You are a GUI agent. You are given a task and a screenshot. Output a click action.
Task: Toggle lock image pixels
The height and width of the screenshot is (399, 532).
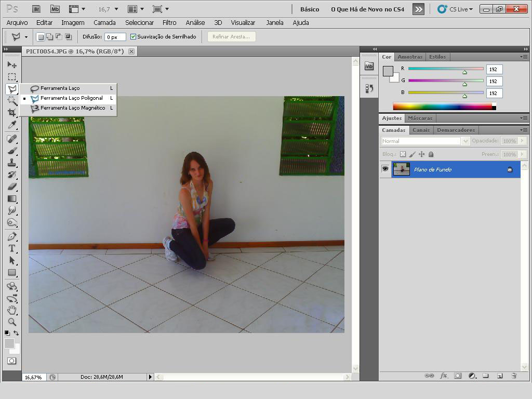[x=412, y=154]
